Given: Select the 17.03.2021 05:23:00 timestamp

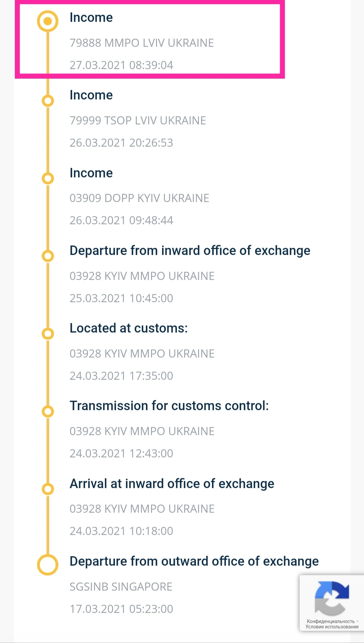Looking at the screenshot, I should (121, 609).
